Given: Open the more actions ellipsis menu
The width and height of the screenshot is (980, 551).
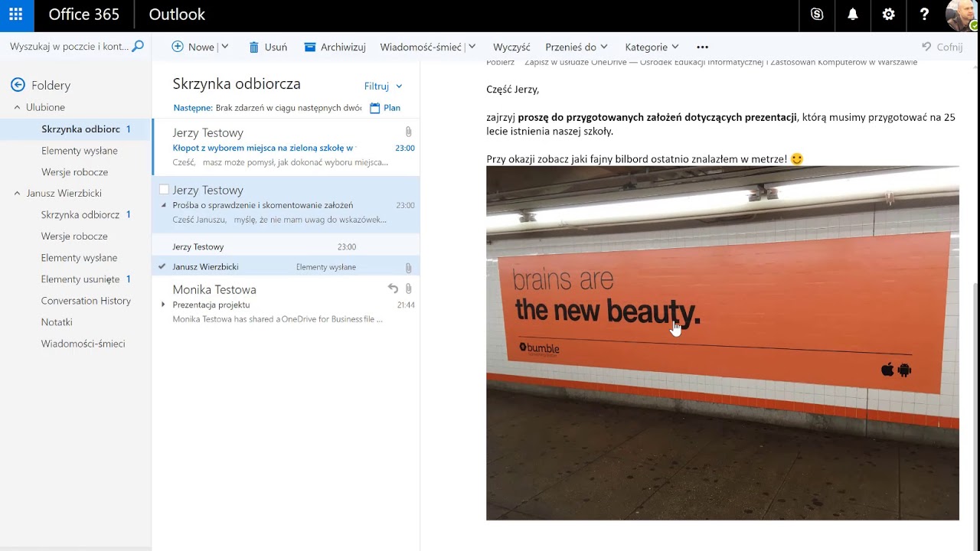Looking at the screenshot, I should (x=702, y=47).
